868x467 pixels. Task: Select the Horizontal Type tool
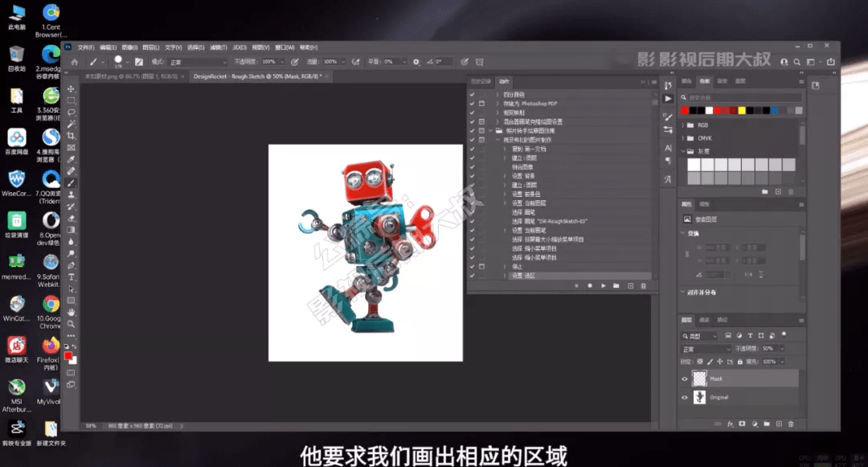(71, 277)
